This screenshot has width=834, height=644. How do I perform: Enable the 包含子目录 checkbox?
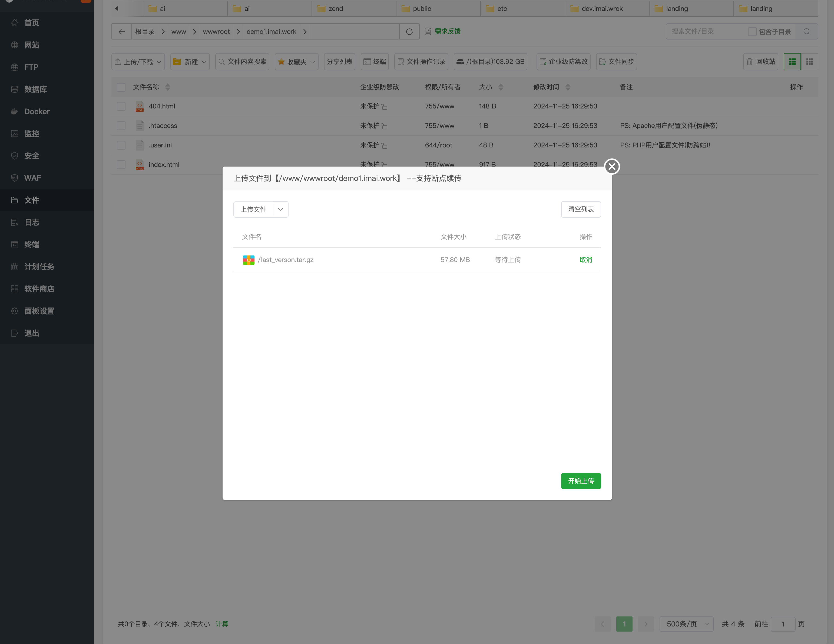752,32
